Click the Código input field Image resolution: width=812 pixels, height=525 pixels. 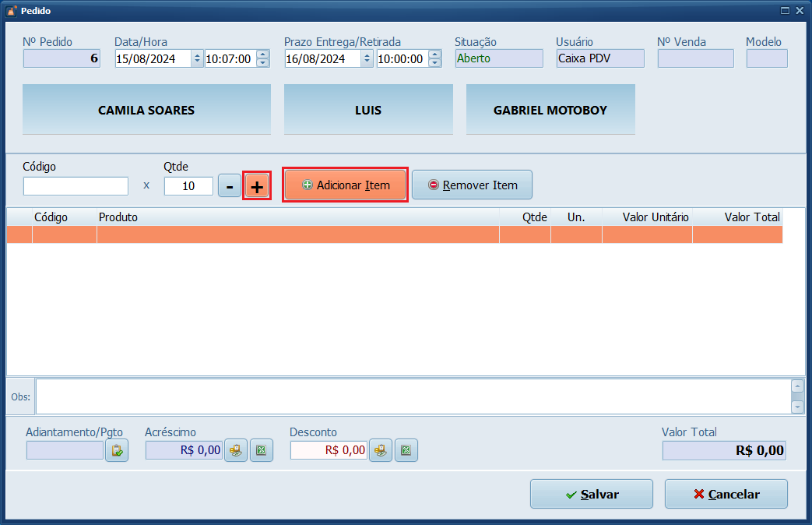point(76,186)
